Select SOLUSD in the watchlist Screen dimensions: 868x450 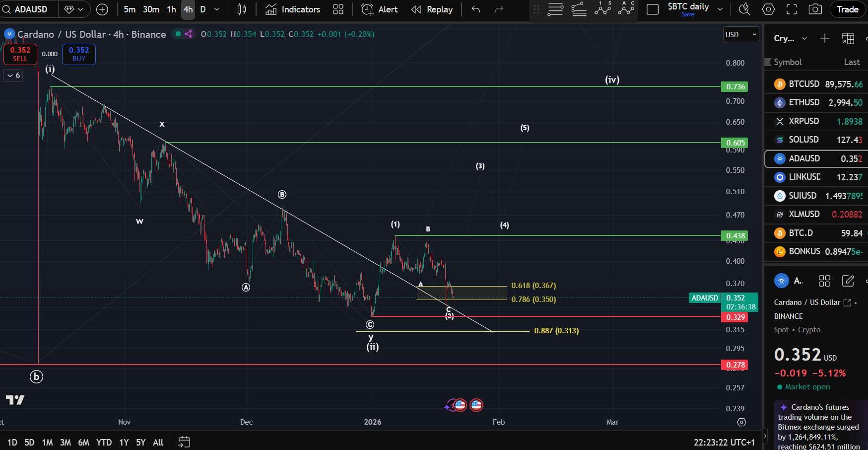tap(804, 140)
